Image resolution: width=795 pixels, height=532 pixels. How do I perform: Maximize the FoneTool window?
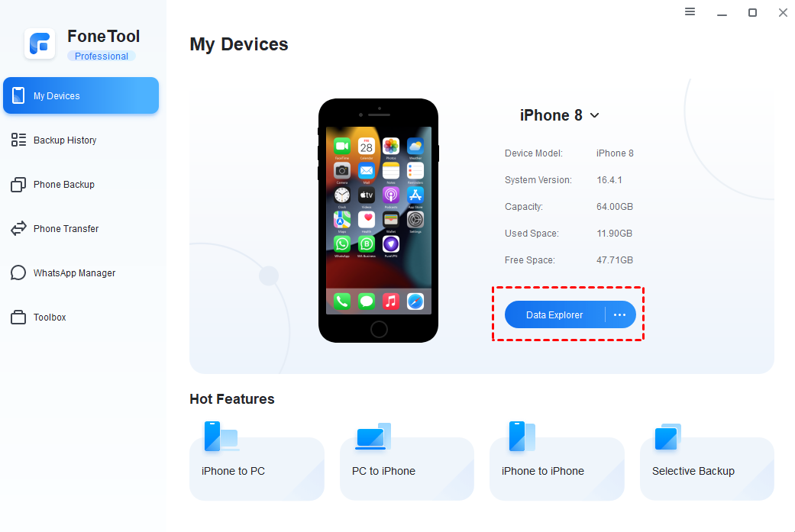pyautogui.click(x=752, y=12)
